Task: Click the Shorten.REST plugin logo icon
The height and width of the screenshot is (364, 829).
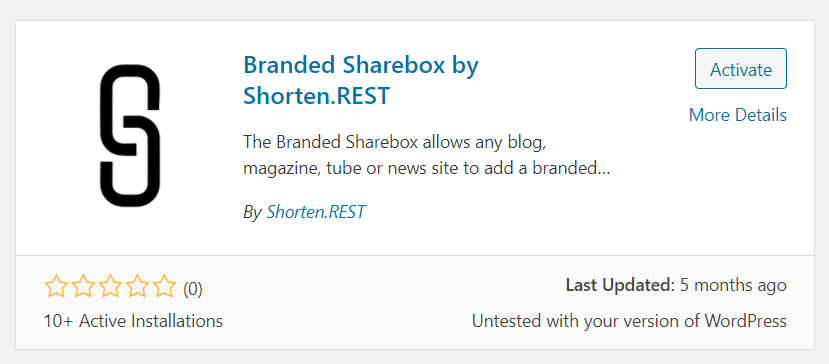Action: click(x=130, y=136)
